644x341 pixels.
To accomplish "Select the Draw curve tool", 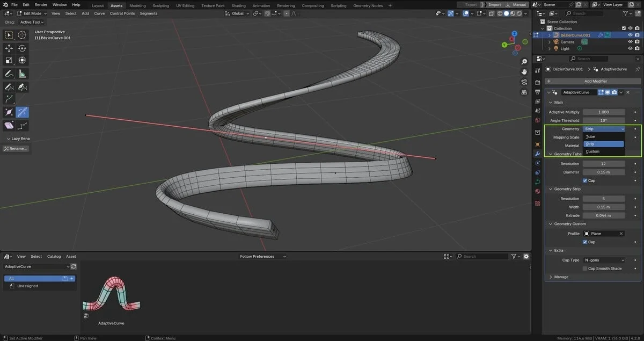I will (9, 87).
